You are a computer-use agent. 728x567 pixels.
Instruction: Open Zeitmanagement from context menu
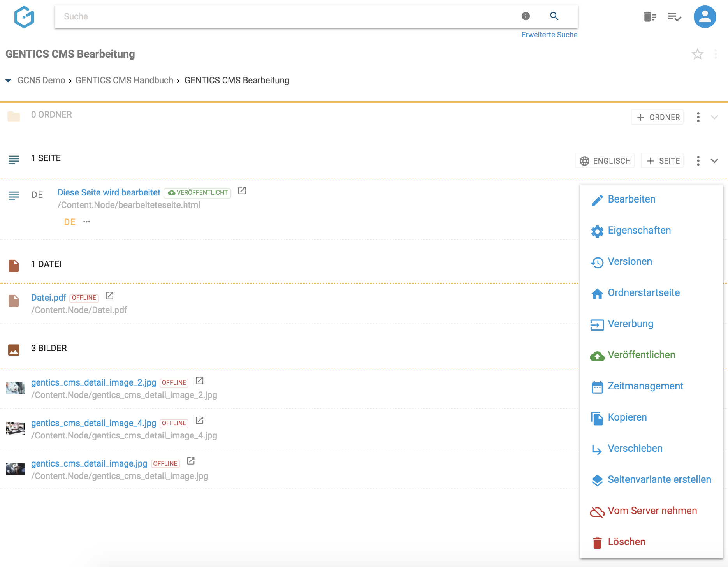(651, 386)
